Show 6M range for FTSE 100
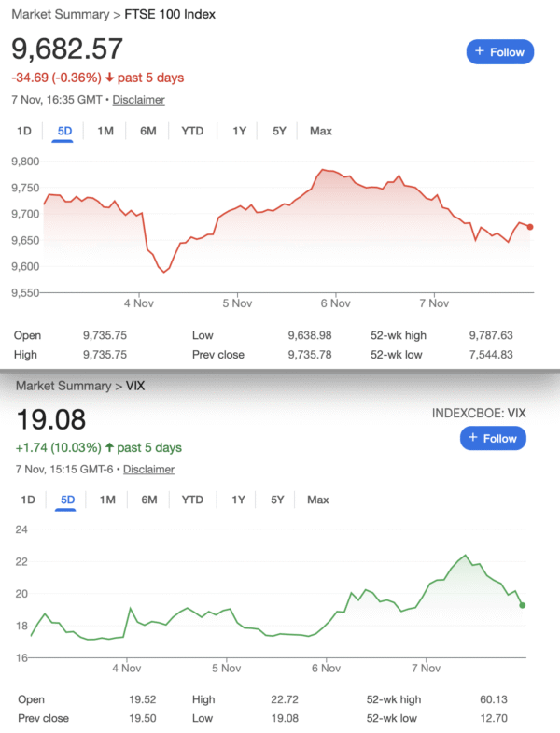Viewport: 560px width, 733px height. (148, 131)
